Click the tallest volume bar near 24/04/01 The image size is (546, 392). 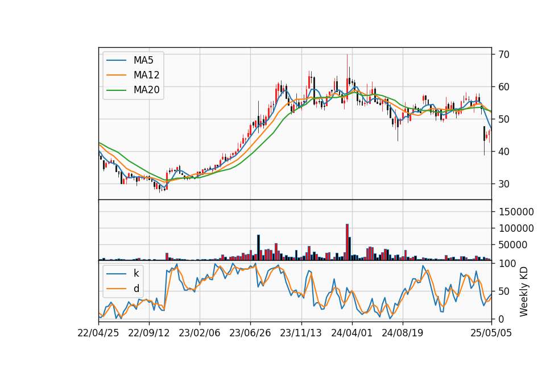347,242
